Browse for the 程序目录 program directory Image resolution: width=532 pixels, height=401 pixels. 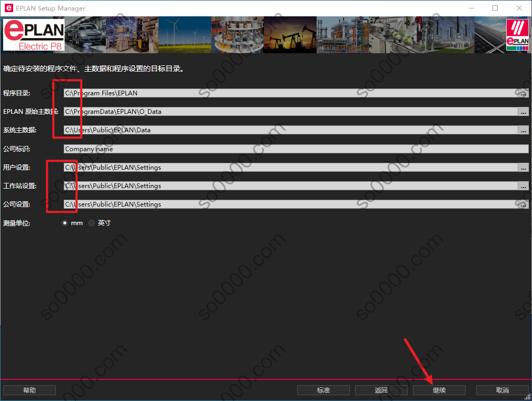point(523,93)
